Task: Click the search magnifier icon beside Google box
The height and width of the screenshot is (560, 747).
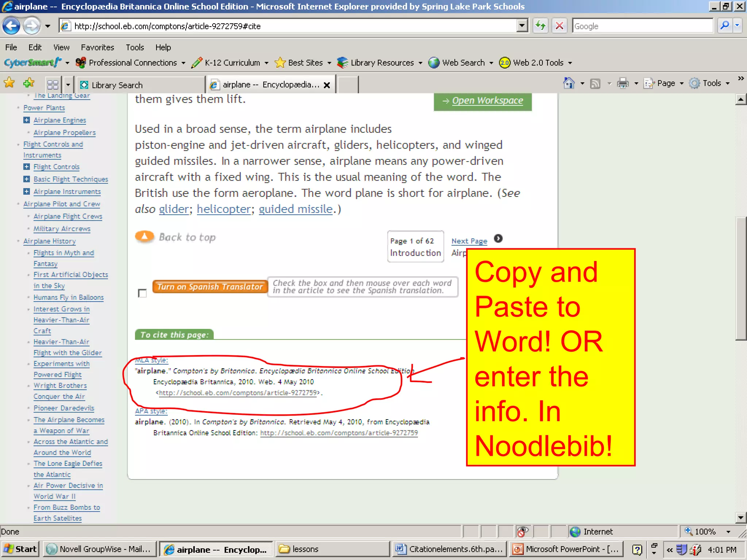Action: point(724,26)
